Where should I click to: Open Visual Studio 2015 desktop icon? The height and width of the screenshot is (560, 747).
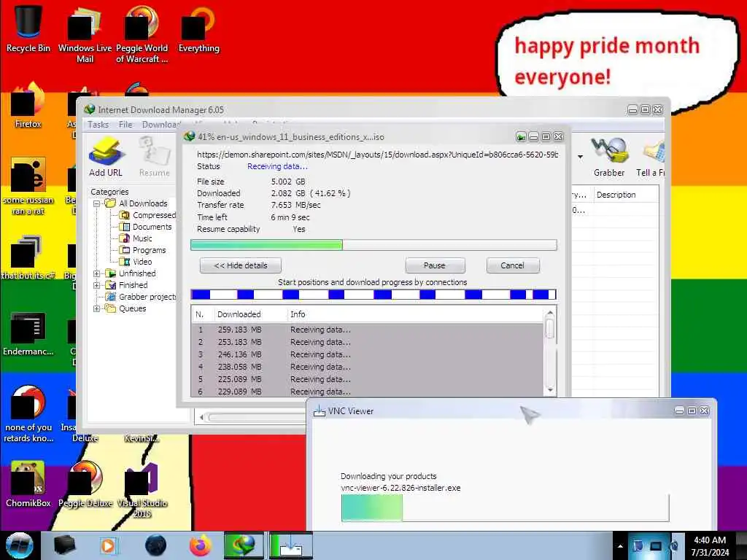coord(142,489)
